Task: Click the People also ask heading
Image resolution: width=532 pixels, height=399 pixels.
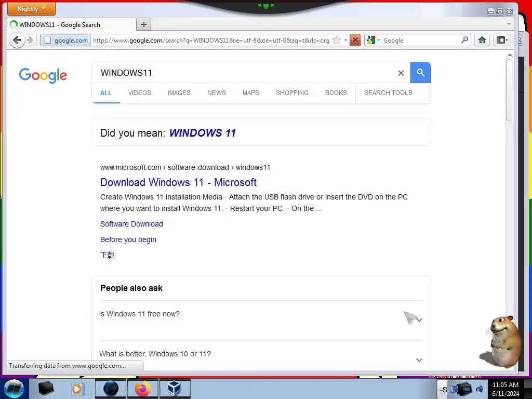Action: [131, 288]
